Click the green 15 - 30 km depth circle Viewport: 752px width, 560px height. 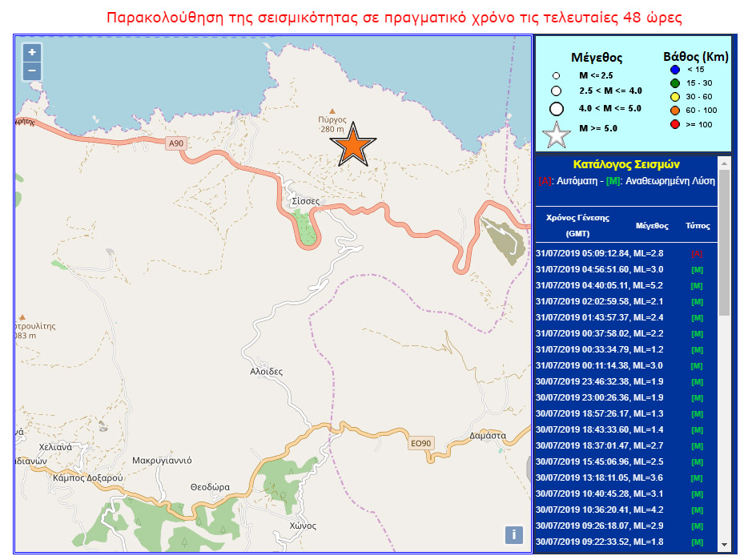click(x=674, y=83)
